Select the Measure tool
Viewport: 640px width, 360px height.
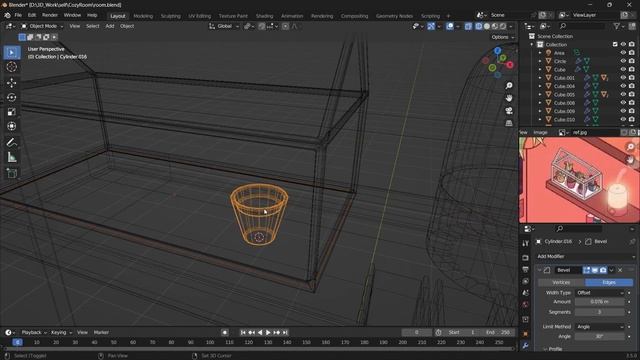click(x=11, y=157)
